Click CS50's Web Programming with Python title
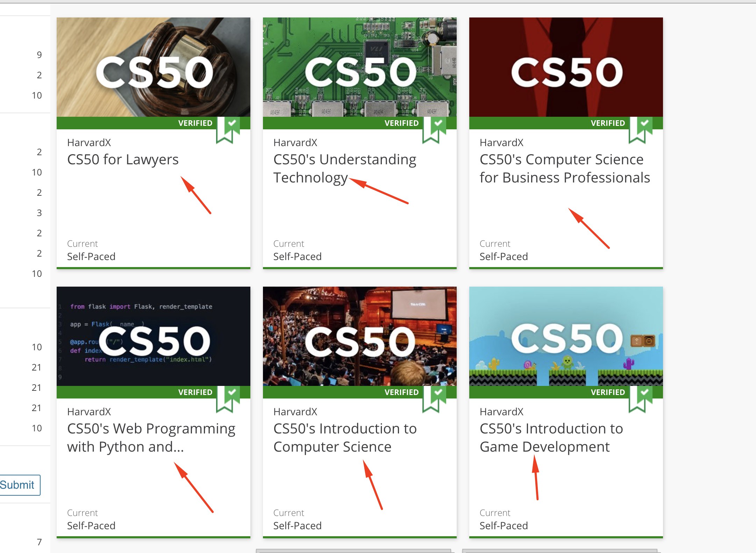 click(151, 438)
